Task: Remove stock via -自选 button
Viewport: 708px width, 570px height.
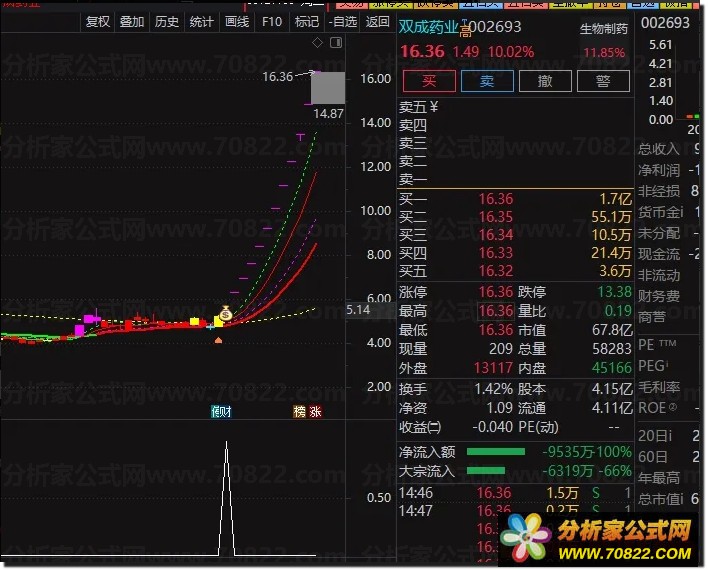Action: (x=343, y=22)
